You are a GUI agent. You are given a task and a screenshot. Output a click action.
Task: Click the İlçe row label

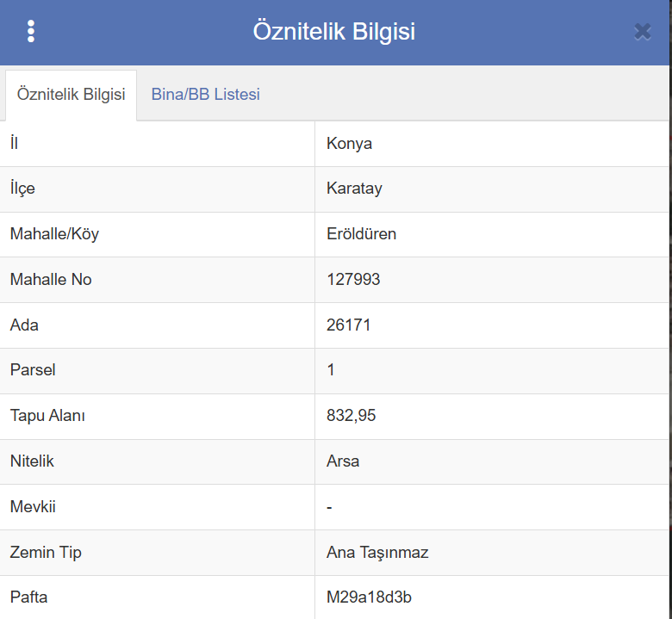[x=22, y=189]
